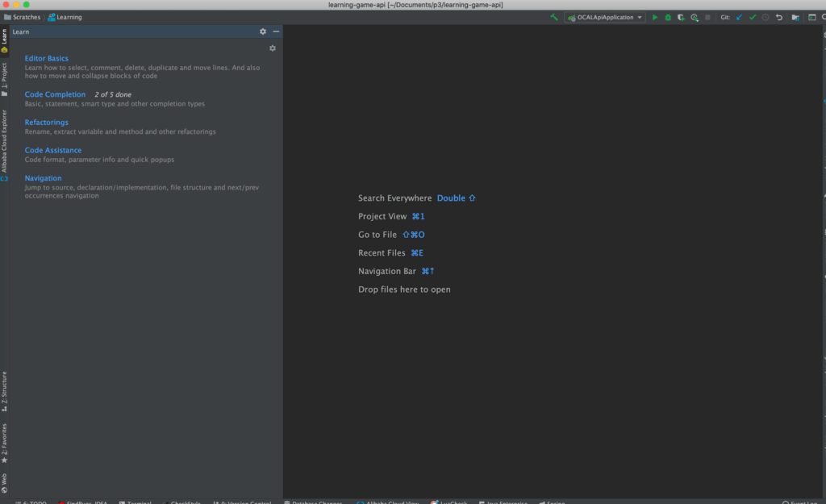Image resolution: width=826 pixels, height=504 pixels.
Task: Update project from Git
Action: coord(740,17)
